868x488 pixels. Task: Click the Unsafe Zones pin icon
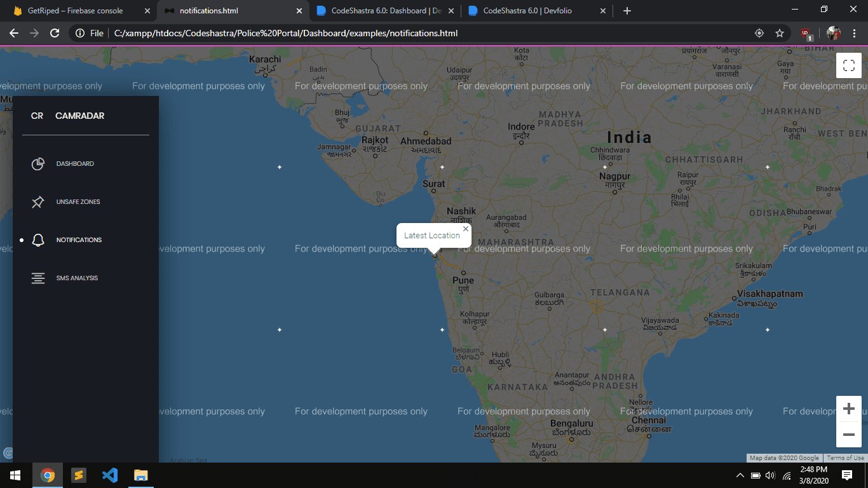pyautogui.click(x=38, y=202)
